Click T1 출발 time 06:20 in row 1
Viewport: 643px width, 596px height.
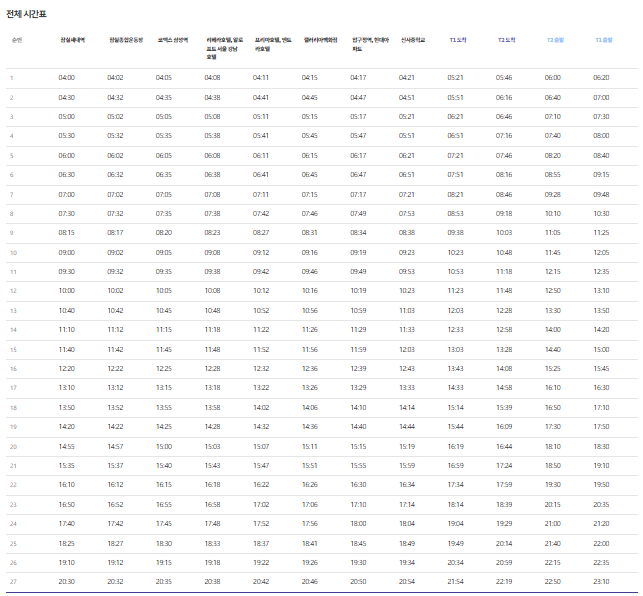point(601,78)
